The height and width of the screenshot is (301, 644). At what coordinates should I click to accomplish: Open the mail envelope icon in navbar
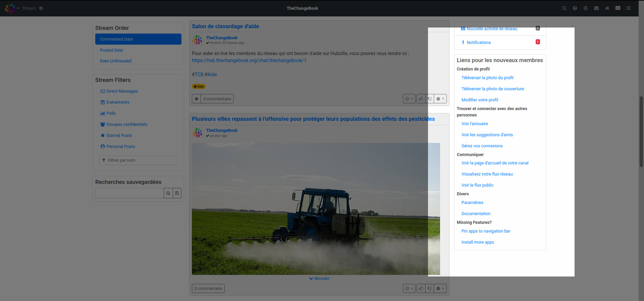[x=596, y=8]
